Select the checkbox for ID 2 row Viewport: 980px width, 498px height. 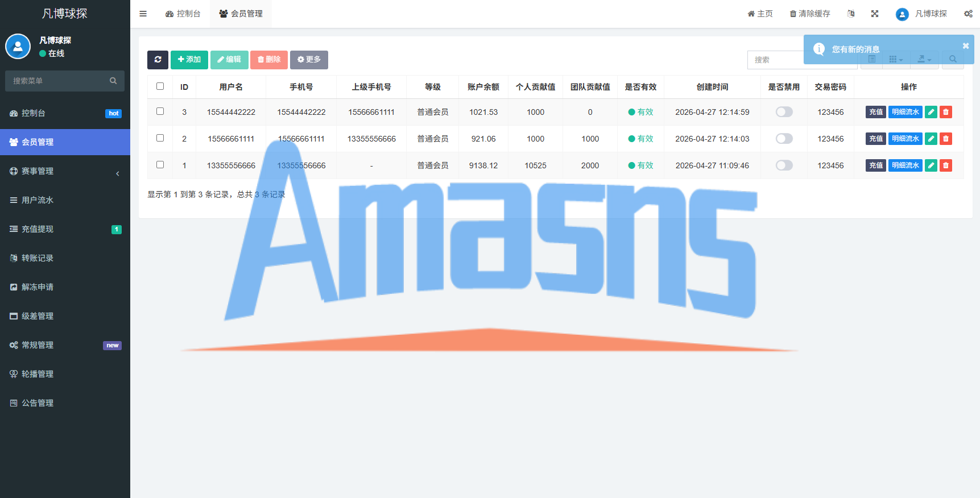[160, 138]
